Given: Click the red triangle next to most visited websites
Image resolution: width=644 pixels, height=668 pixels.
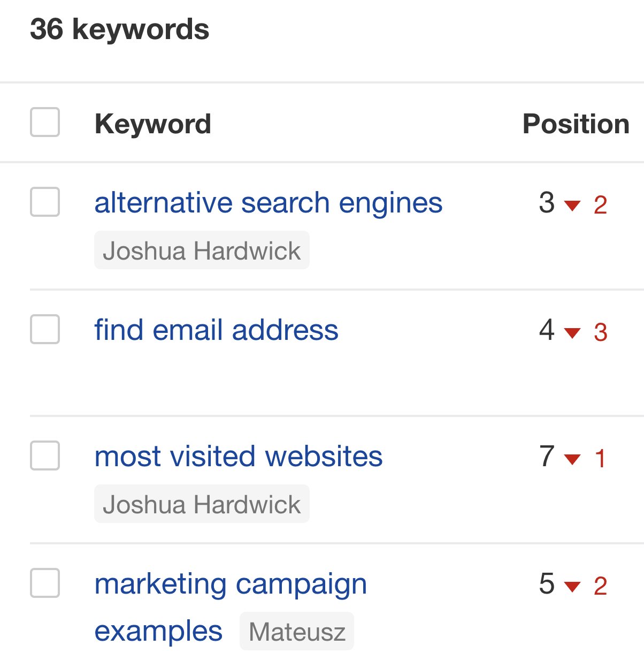Looking at the screenshot, I should click(571, 459).
